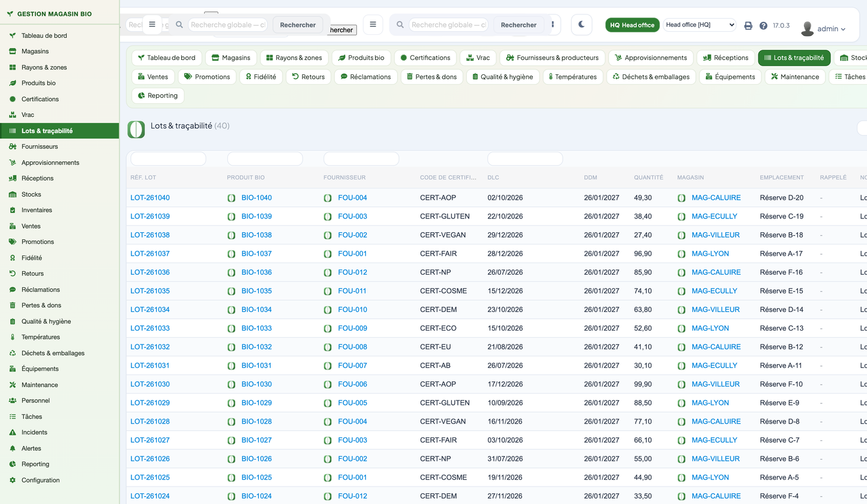Click the Réserve F-16 emplacement cell
Viewport: 867px width, 504px height.
(x=781, y=272)
